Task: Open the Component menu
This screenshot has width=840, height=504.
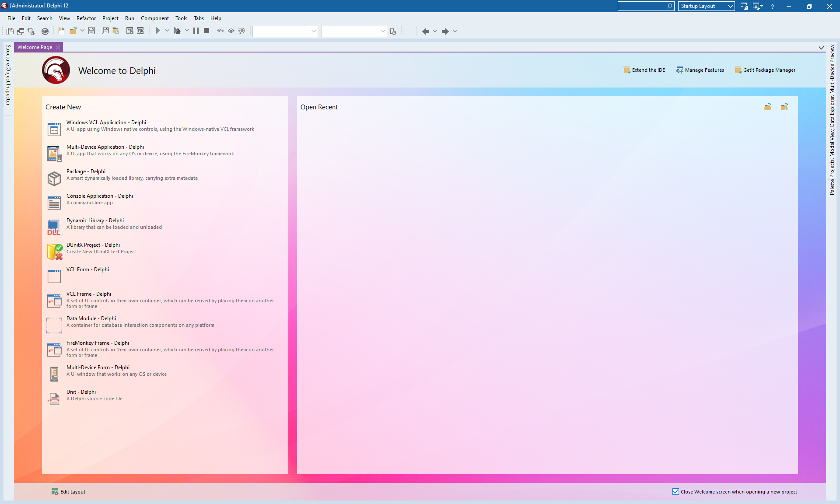Action: click(155, 18)
